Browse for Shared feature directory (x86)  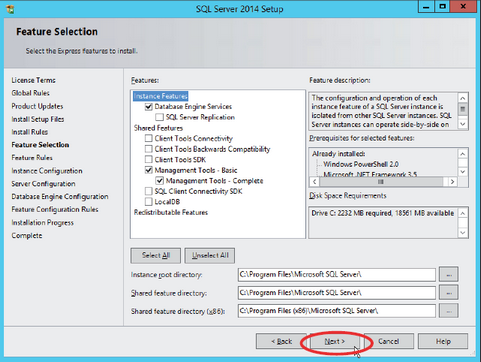(x=449, y=311)
